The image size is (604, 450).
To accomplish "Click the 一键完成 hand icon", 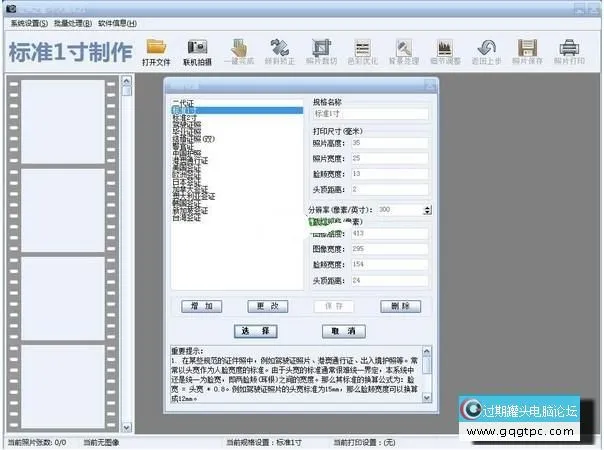I will pyautogui.click(x=239, y=52).
